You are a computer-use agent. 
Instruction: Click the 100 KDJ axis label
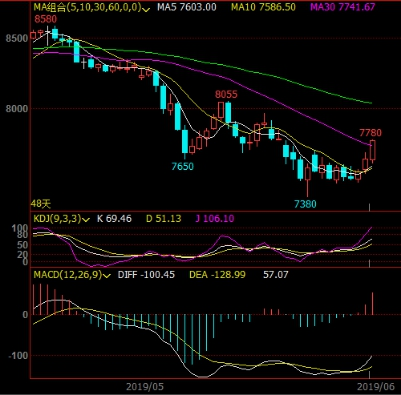click(x=20, y=228)
